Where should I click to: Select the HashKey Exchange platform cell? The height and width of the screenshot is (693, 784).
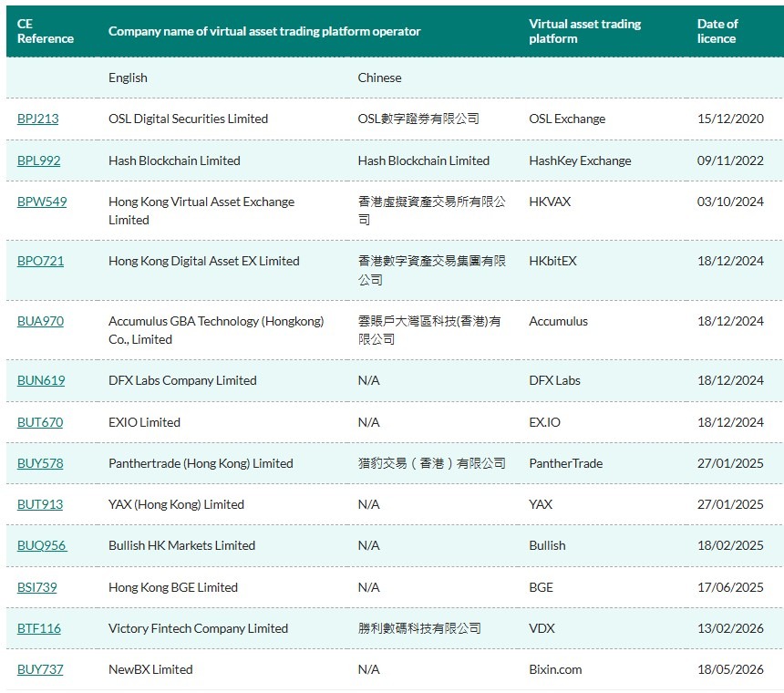tap(580, 160)
